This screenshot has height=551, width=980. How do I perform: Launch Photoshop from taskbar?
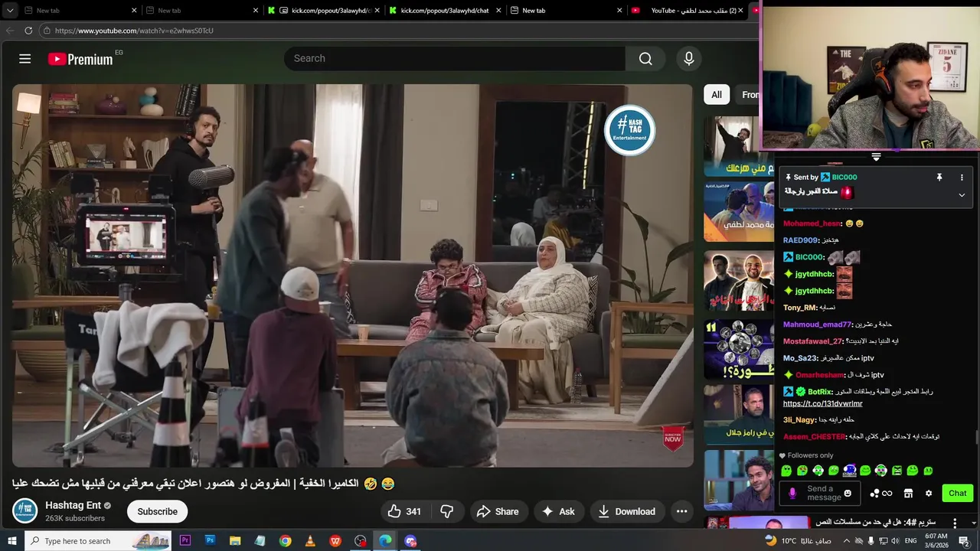click(x=210, y=541)
